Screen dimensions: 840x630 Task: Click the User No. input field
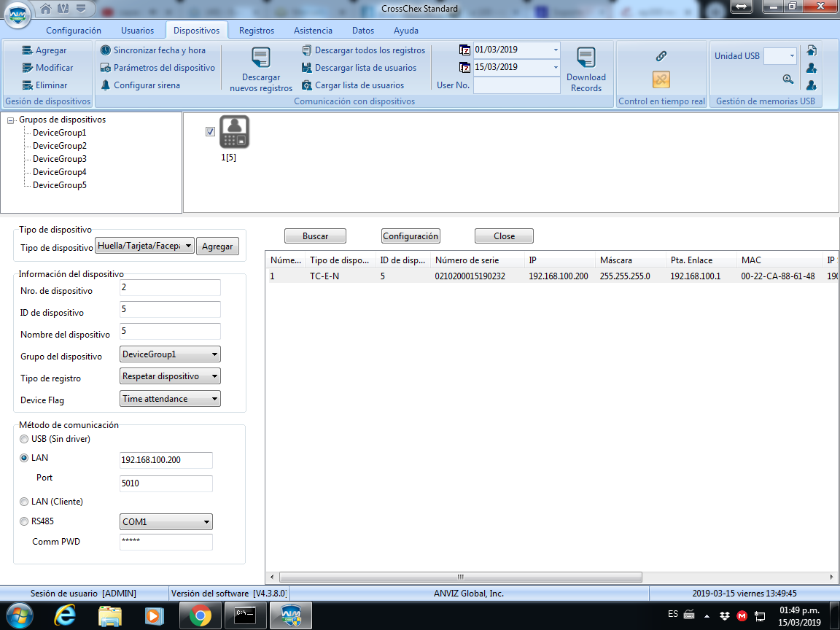(517, 85)
